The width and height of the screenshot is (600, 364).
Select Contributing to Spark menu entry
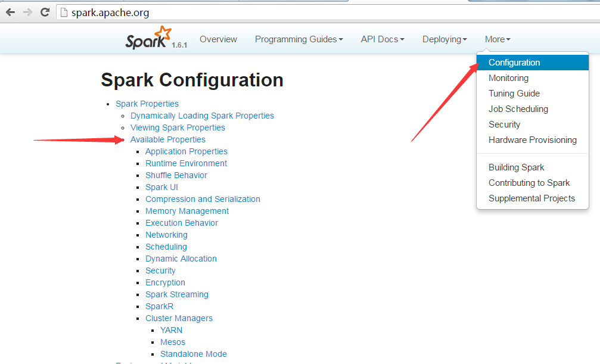pos(533,183)
